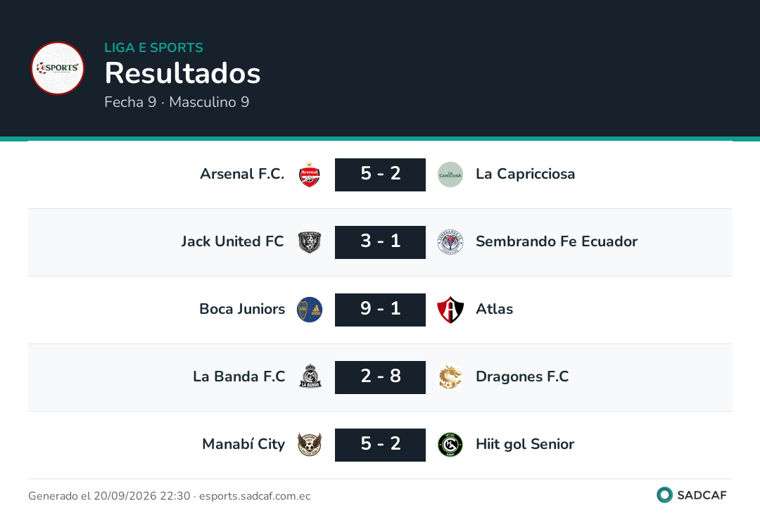
Task: Select the 5 - 2 Arsenal score box
Action: point(381,175)
